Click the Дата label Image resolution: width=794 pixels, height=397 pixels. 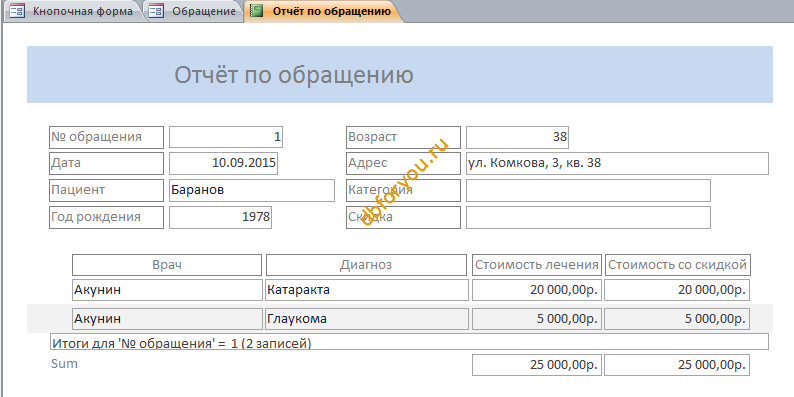tap(106, 164)
